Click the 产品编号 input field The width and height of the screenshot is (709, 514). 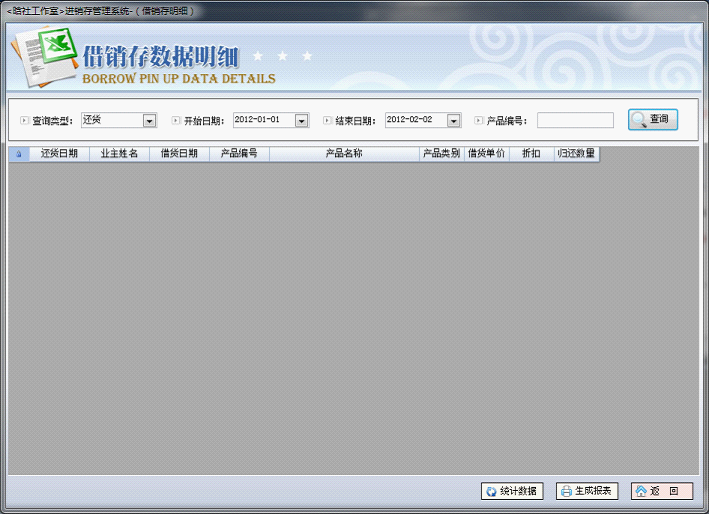click(575, 120)
